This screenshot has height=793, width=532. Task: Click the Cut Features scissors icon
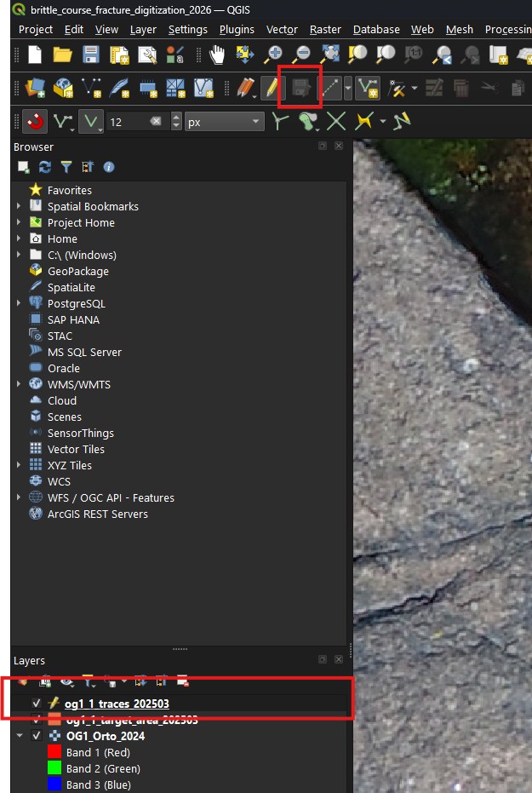coord(489,88)
